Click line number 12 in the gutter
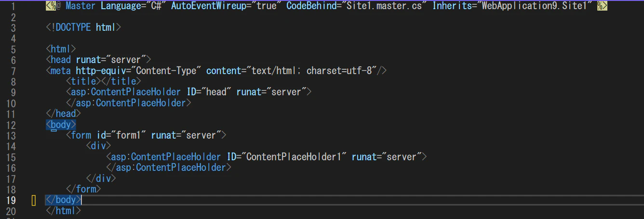The width and height of the screenshot is (644, 219). pos(11,125)
